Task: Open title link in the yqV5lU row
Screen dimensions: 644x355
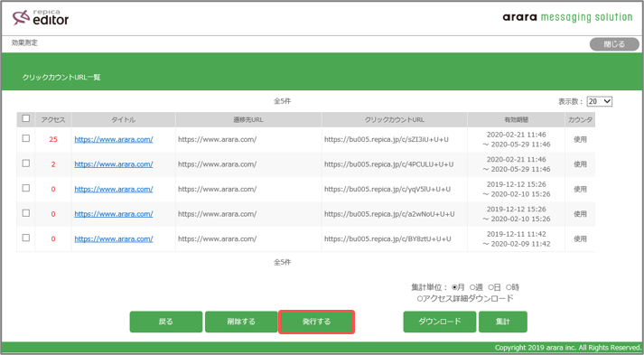Action: [x=114, y=189]
